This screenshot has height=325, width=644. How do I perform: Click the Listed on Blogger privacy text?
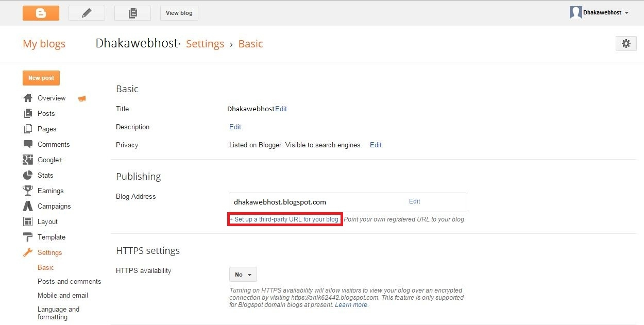(x=296, y=145)
